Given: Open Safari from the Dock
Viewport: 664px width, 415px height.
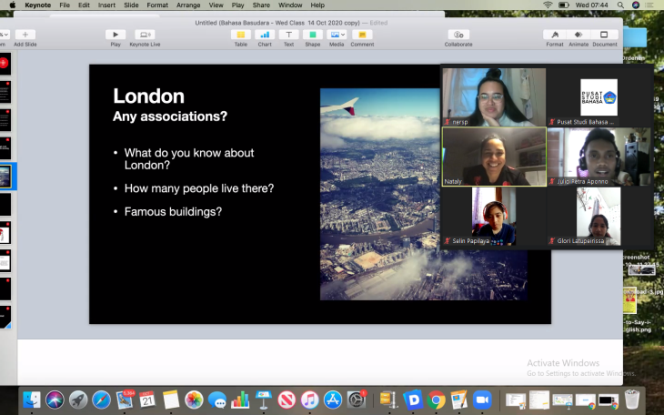Looking at the screenshot, I should [x=101, y=400].
